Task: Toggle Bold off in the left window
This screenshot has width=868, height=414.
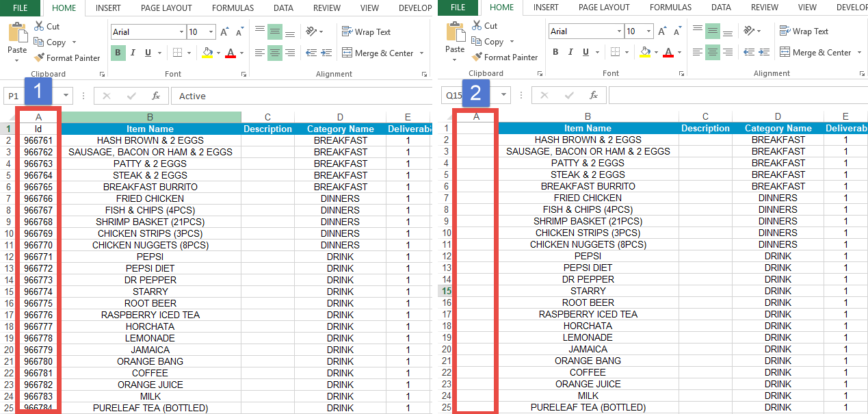Action: pos(118,53)
